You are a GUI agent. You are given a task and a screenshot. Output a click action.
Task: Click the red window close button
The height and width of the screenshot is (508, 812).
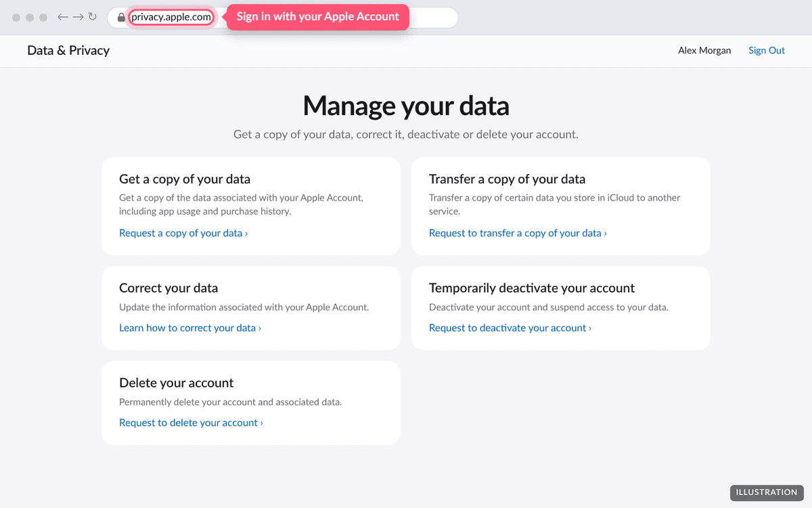pyautogui.click(x=16, y=17)
